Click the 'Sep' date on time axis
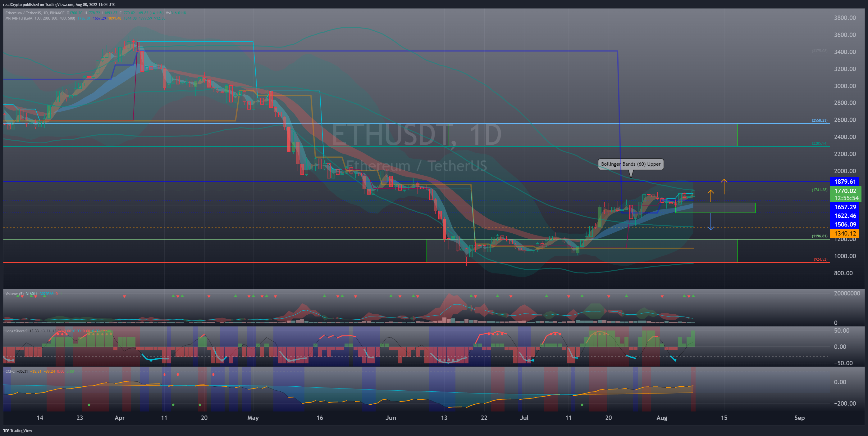The image size is (868, 436). click(799, 418)
